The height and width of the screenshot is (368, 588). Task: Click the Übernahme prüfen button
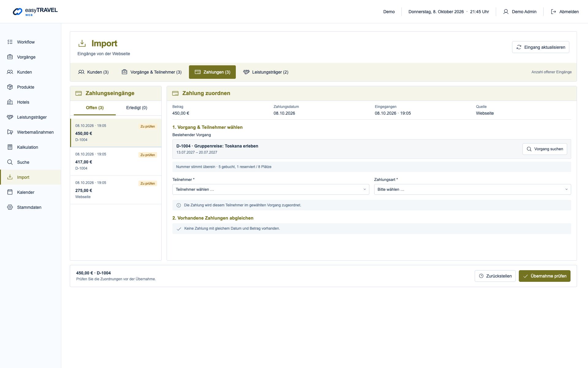[x=545, y=276]
